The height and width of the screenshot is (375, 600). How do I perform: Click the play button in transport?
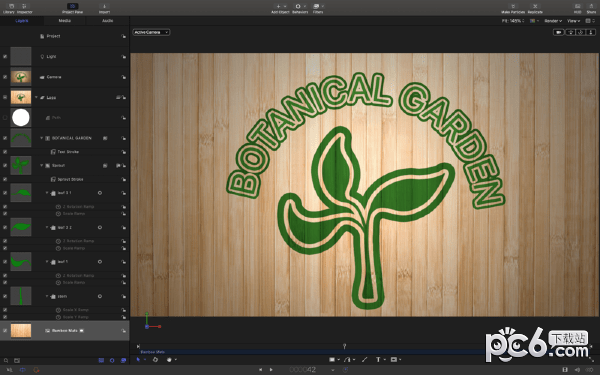(271, 370)
